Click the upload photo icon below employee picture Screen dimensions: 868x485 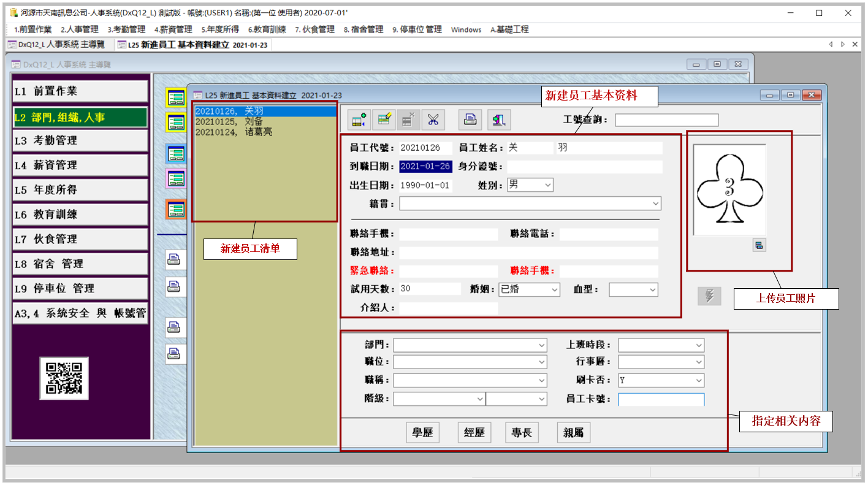759,245
